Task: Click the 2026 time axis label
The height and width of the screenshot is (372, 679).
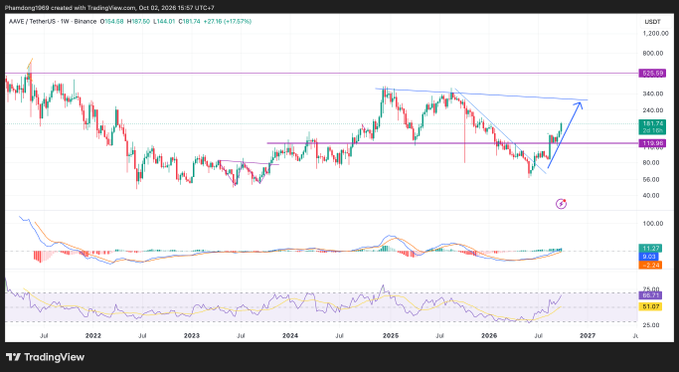Action: coord(489,336)
